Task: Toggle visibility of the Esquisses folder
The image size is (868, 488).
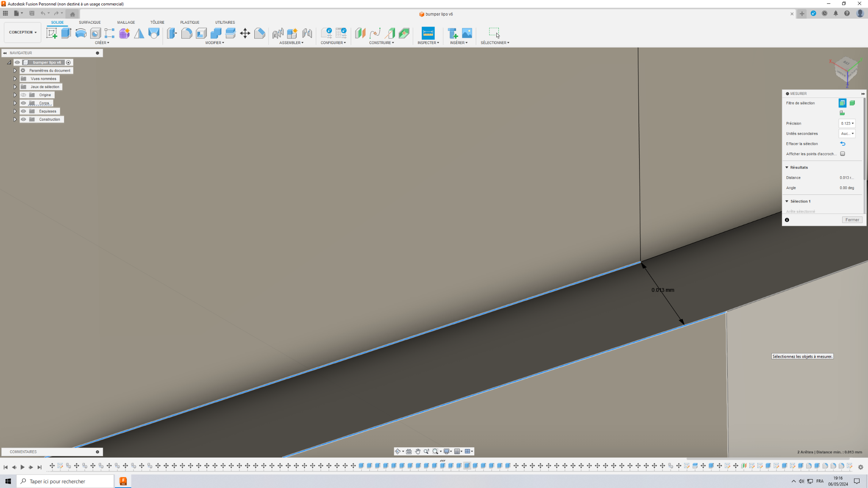Action: click(x=24, y=111)
